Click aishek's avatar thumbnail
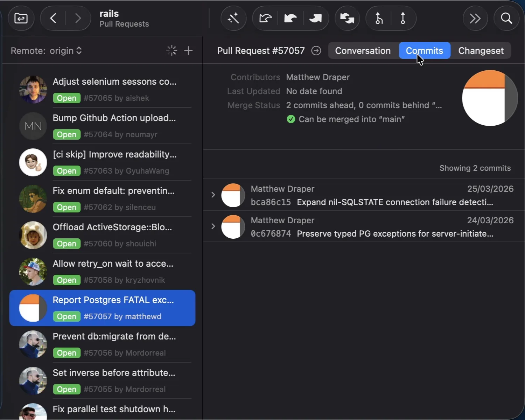 pyautogui.click(x=33, y=90)
